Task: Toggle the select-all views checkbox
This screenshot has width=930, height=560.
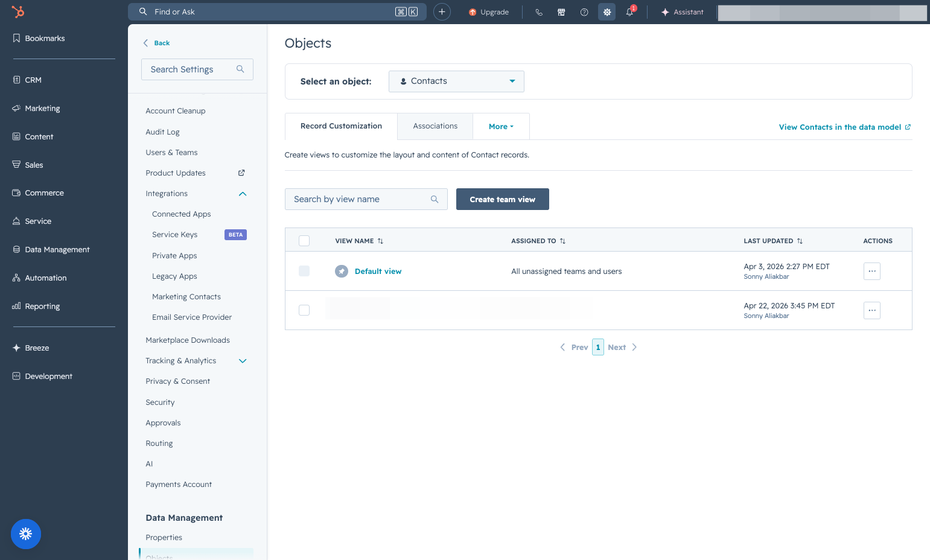Action: [304, 241]
